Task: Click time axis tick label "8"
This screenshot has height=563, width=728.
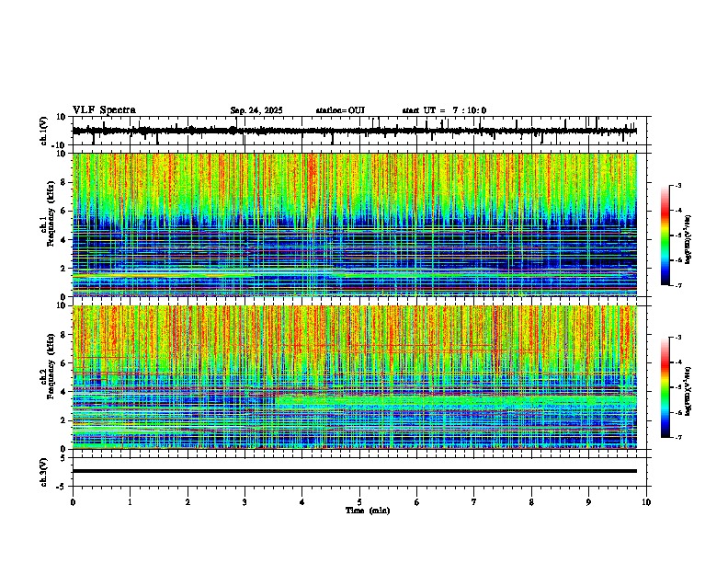Action: [531, 502]
